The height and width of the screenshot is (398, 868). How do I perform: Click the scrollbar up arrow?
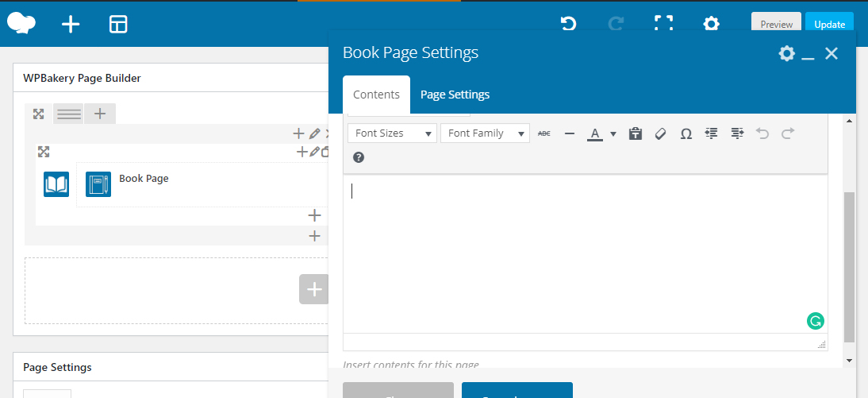pos(849,120)
